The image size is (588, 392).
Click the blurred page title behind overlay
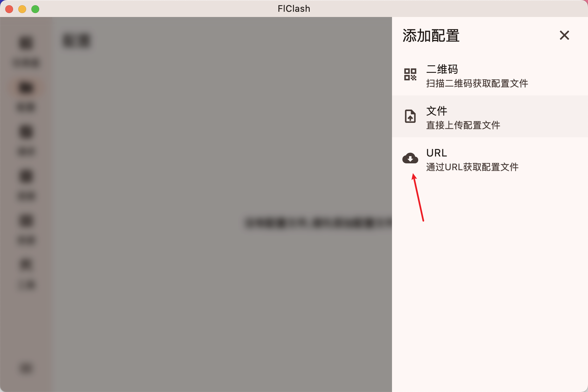point(76,41)
